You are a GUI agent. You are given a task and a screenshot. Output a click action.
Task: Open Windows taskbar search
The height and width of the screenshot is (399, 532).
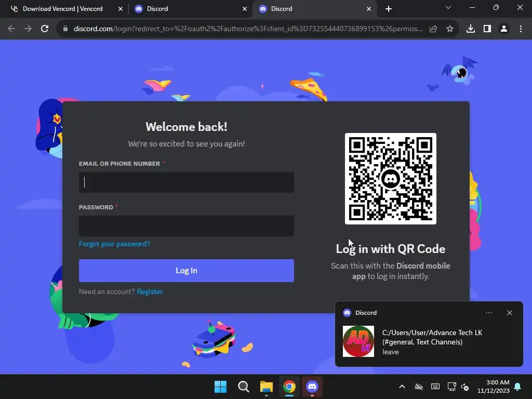pos(243,387)
